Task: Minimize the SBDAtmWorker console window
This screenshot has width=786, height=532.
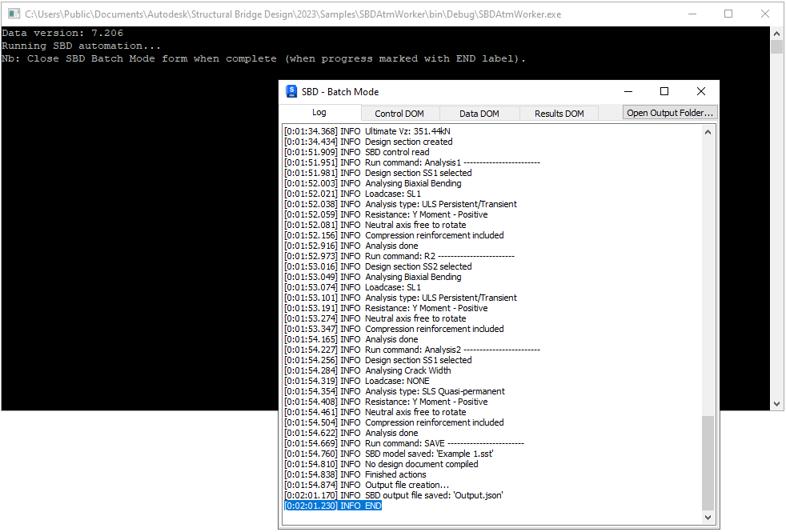Action: [x=692, y=14]
